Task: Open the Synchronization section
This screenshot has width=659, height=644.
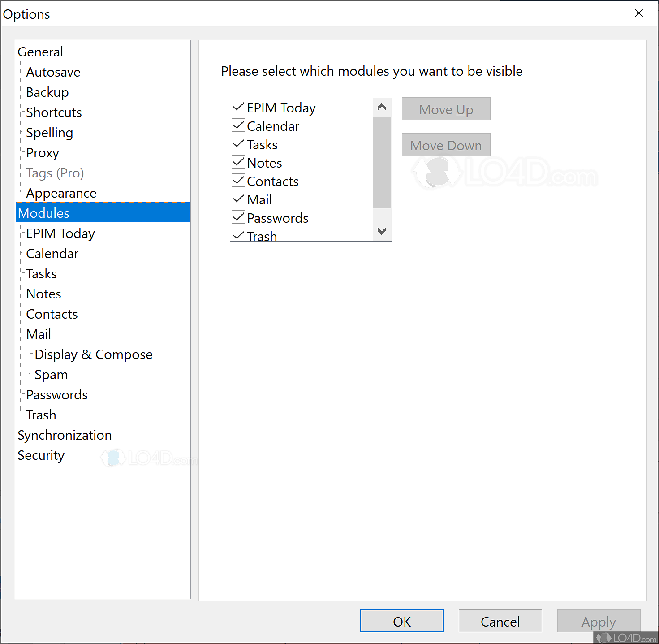Action: tap(65, 435)
